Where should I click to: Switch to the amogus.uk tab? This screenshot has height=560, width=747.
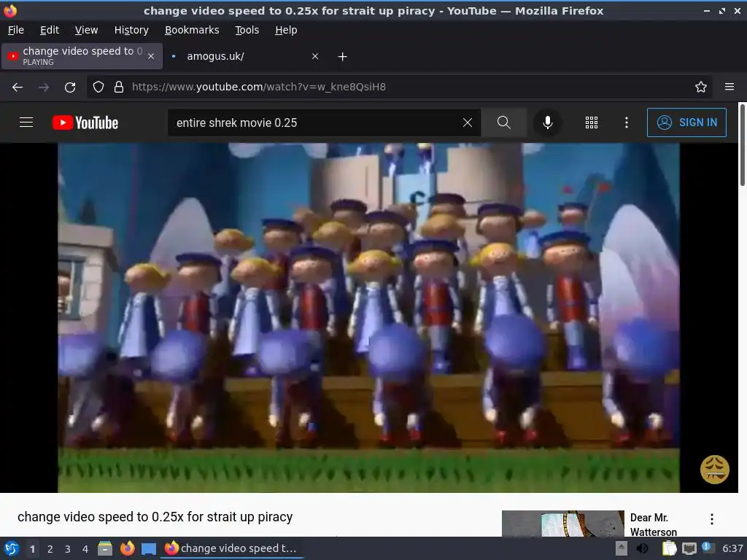click(245, 56)
